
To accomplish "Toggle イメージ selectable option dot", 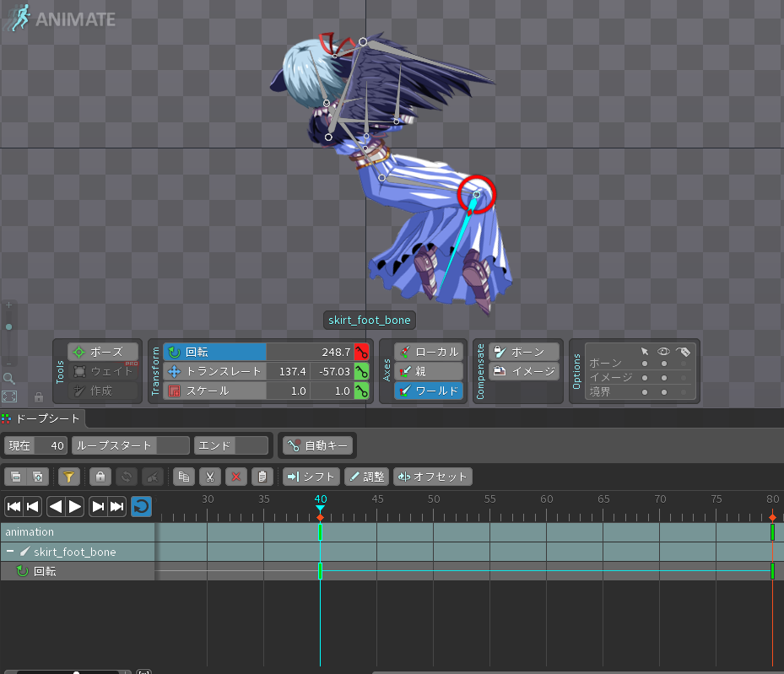I will coord(645,378).
